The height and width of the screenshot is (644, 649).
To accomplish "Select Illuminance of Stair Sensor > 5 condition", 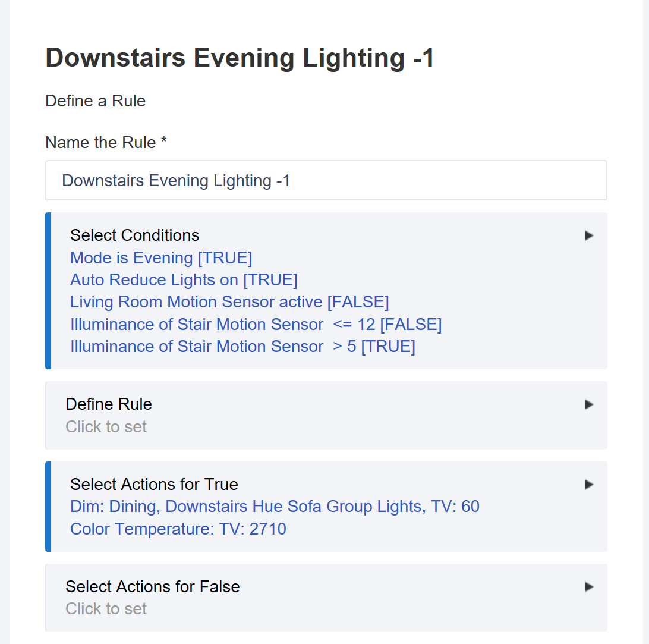I will pyautogui.click(x=242, y=347).
